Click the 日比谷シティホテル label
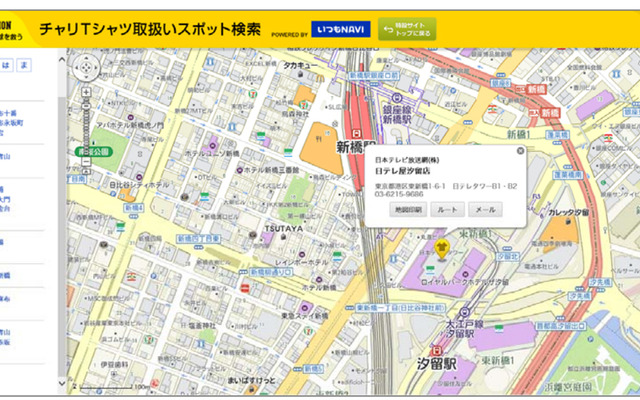Viewport: 640px width, 400px height. point(139,185)
